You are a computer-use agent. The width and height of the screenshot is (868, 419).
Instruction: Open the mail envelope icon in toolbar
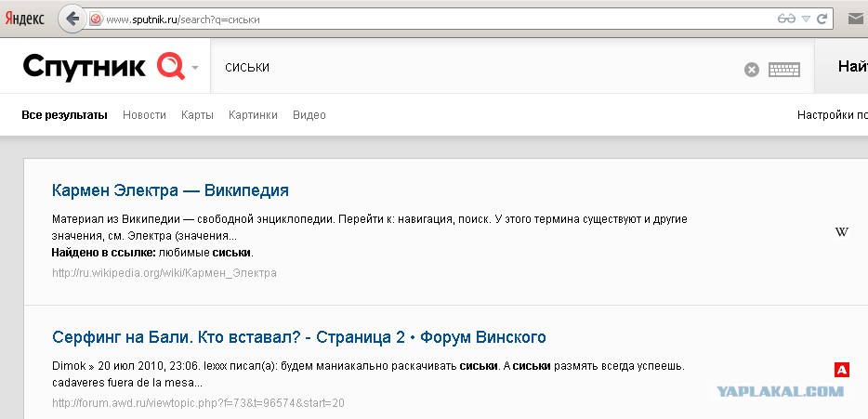click(x=856, y=19)
